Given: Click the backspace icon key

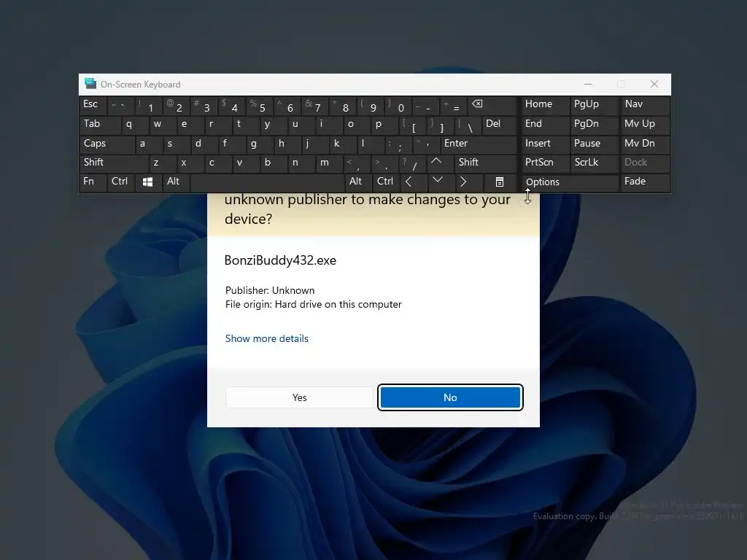Looking at the screenshot, I should (492, 105).
